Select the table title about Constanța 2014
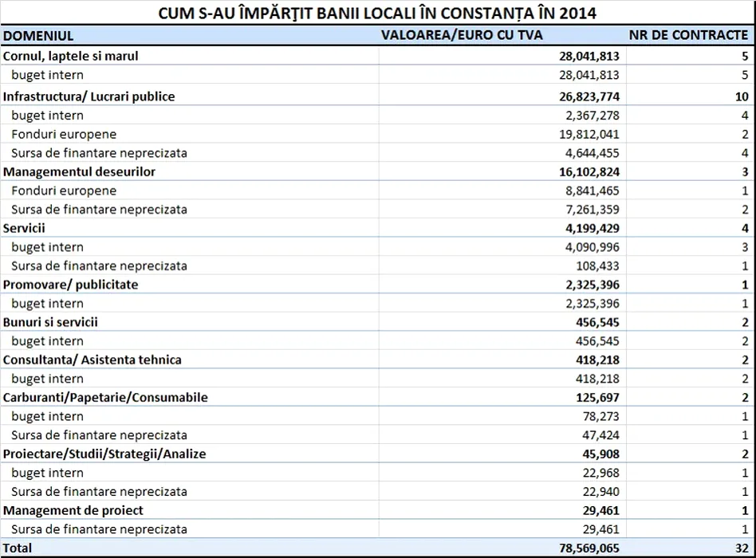This screenshot has height=558, width=756. pos(377,14)
